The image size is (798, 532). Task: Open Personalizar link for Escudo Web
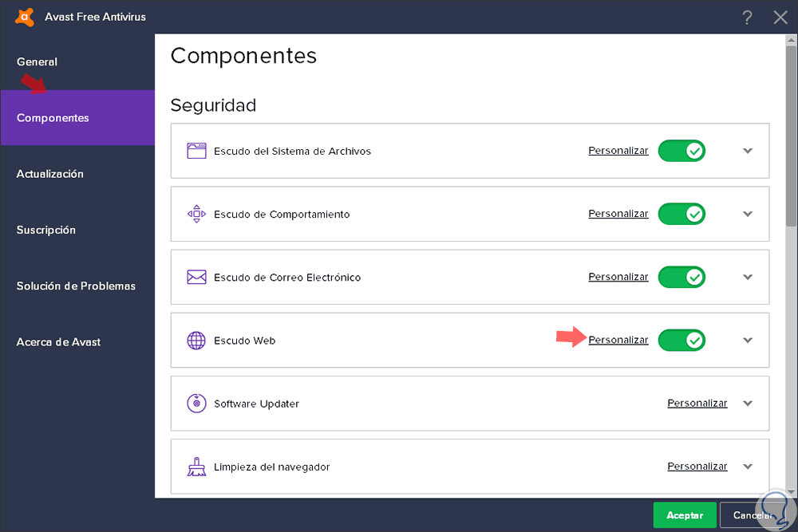click(618, 341)
